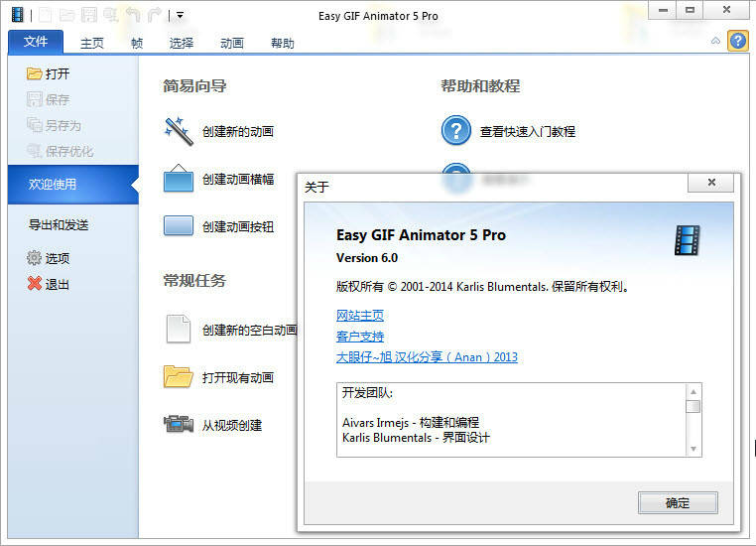The height and width of the screenshot is (546, 756).
Task: Open existing animation via the folder icon
Action: tap(178, 376)
